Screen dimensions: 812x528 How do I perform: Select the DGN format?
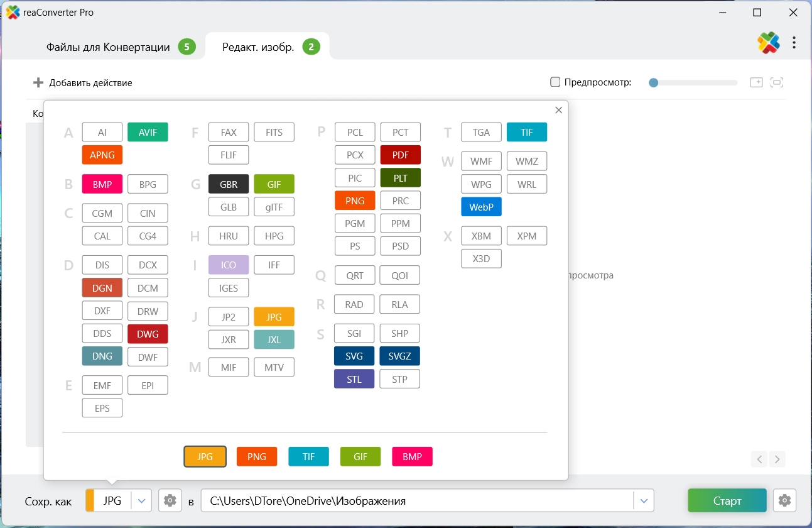[102, 288]
